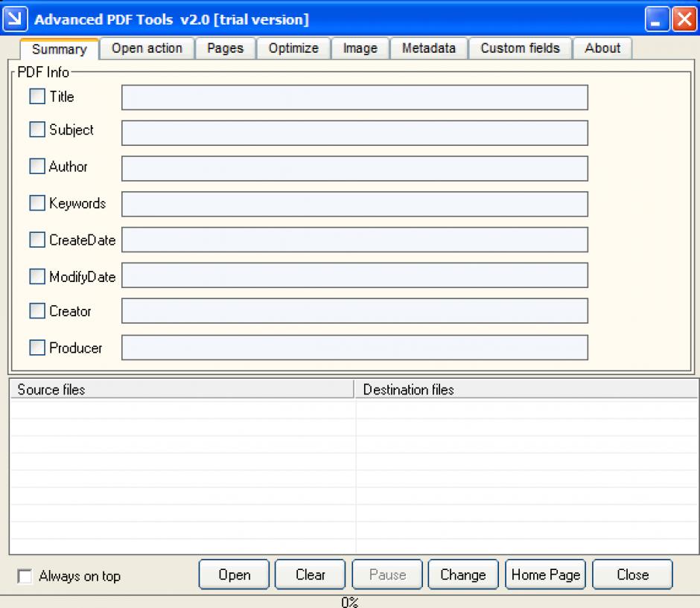Tick the ModifyDate checkbox
Screen dimensions: 700x608
click(x=37, y=276)
